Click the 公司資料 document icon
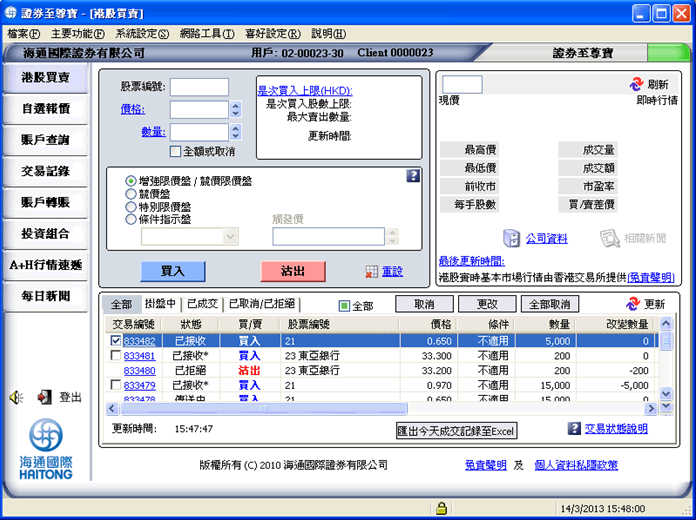697x521 pixels. (x=511, y=238)
